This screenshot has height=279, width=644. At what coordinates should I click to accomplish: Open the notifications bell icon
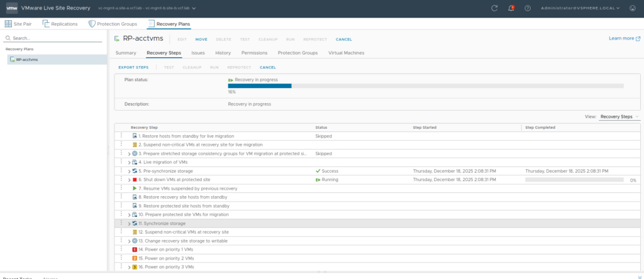tap(511, 8)
